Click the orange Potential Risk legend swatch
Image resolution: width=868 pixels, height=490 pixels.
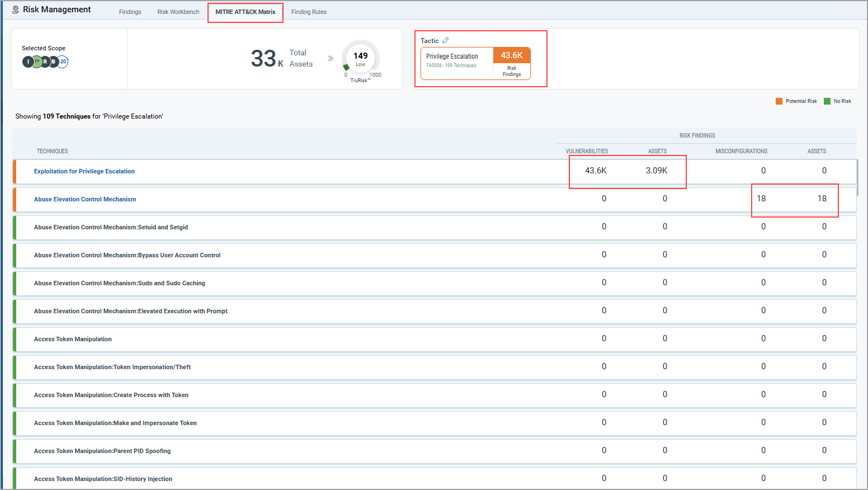point(779,101)
